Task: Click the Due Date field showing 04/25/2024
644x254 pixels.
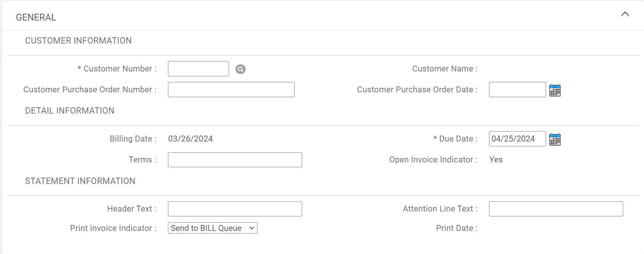Action: (x=517, y=139)
